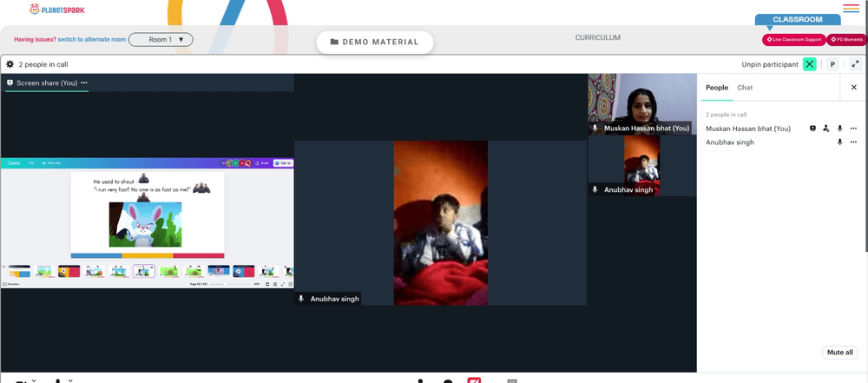Click the "Having issues?" text
The width and height of the screenshot is (868, 383).
[x=35, y=40]
